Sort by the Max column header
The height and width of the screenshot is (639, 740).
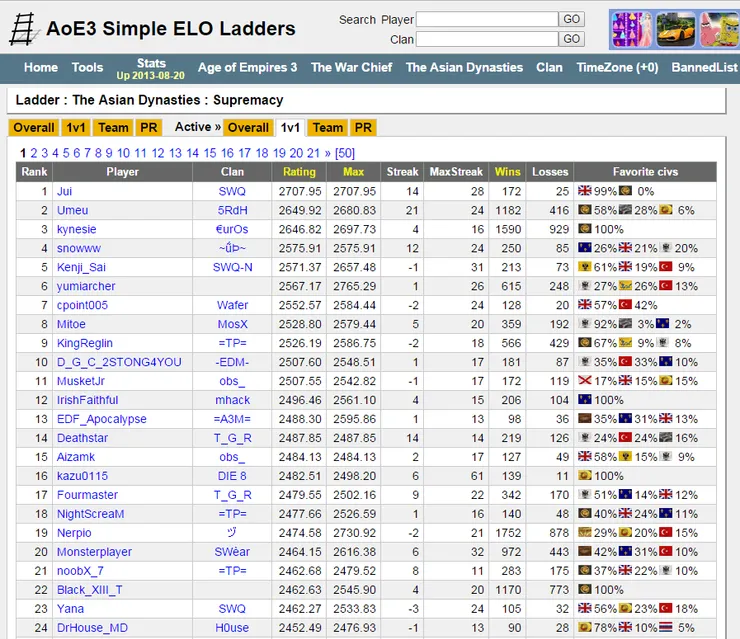coord(353,172)
